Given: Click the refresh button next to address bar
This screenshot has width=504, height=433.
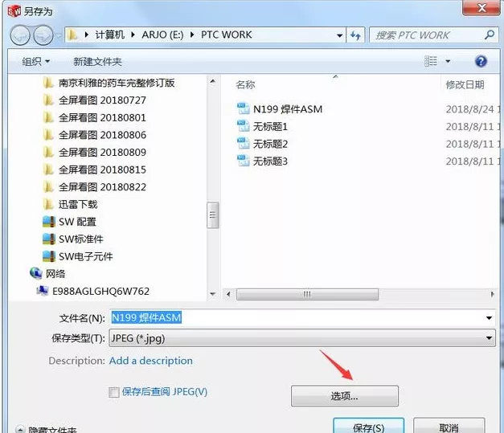Looking at the screenshot, I should coord(355,35).
